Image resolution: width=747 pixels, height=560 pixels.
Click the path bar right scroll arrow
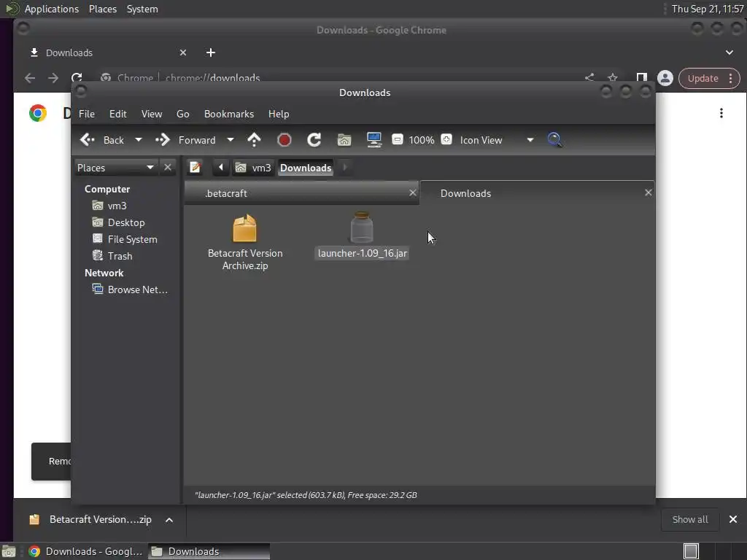click(x=345, y=168)
